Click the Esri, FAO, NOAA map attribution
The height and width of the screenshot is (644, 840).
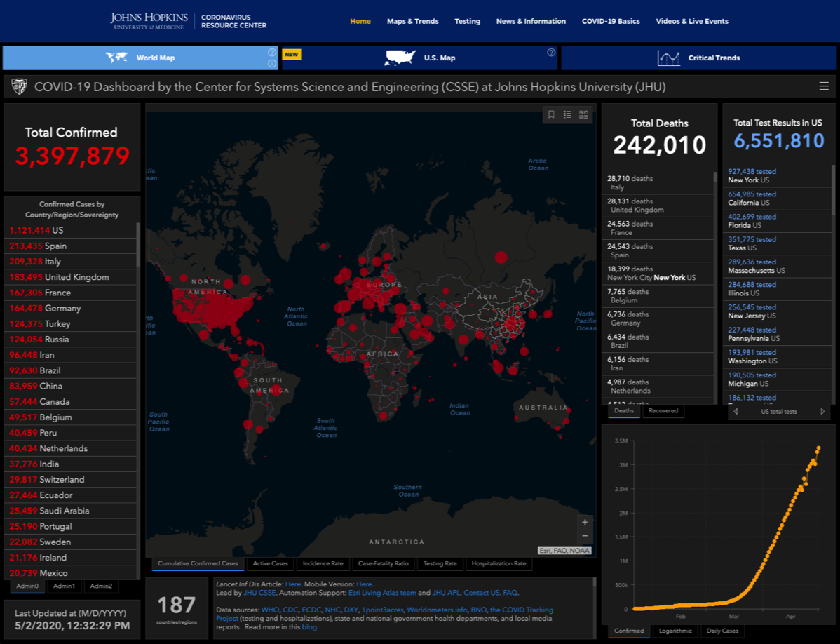[564, 551]
